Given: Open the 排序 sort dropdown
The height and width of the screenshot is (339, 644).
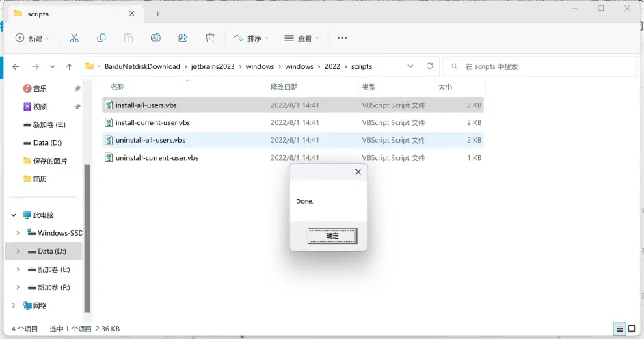Looking at the screenshot, I should point(252,38).
